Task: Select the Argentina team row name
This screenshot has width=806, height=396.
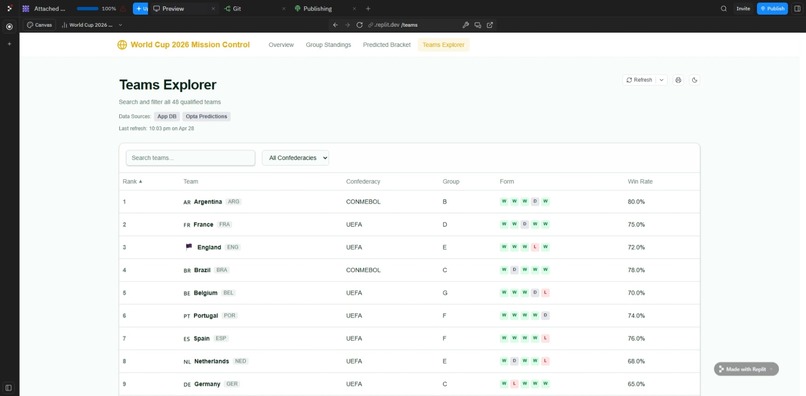Action: point(208,202)
